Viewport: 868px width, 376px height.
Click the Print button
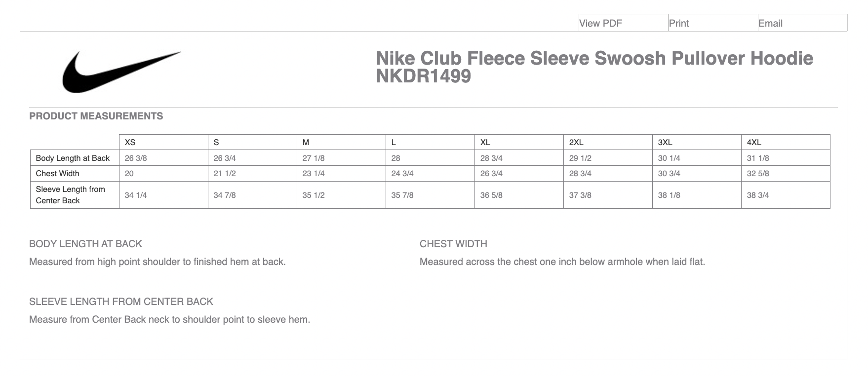tap(679, 23)
